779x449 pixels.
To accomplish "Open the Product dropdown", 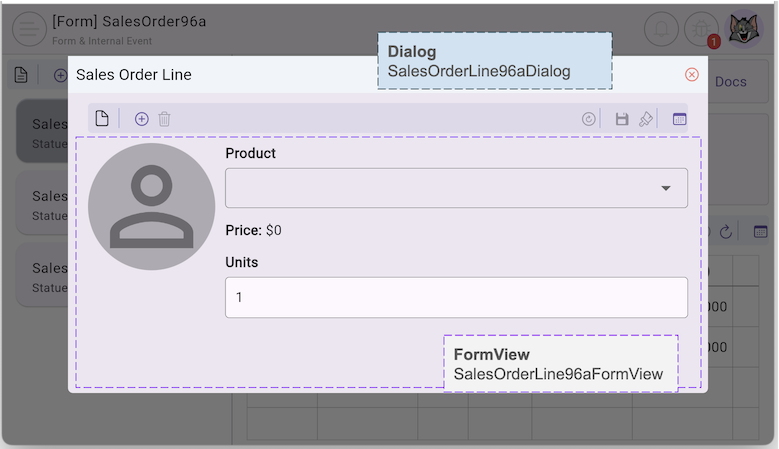I will click(x=456, y=188).
